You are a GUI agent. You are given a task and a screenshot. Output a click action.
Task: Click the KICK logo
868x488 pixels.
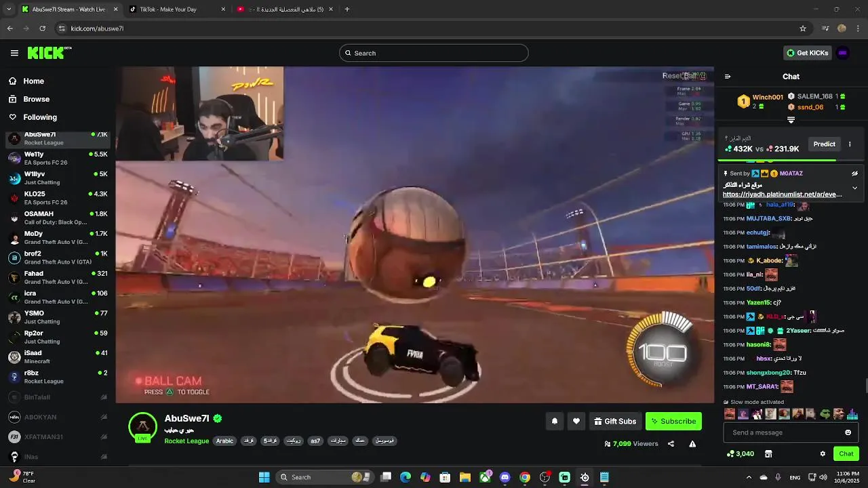tap(49, 53)
